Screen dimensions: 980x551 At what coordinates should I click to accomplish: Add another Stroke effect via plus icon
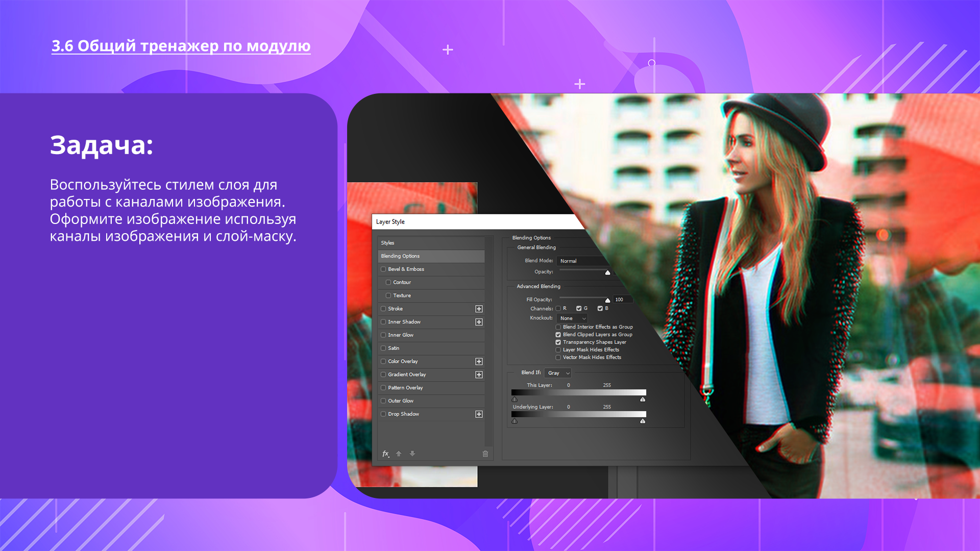pos(479,309)
